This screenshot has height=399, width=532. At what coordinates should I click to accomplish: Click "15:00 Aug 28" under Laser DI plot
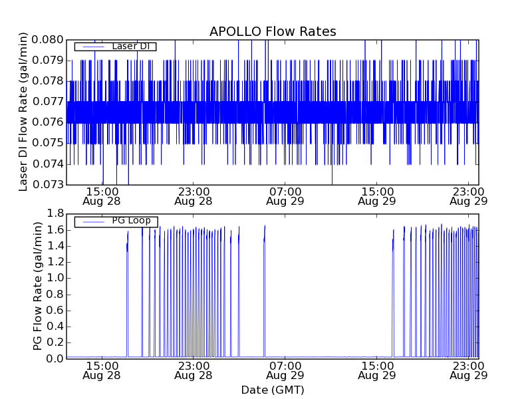click(102, 196)
